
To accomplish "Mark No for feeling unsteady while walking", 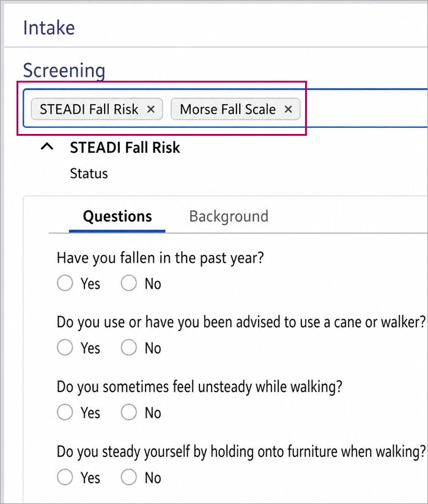I will [x=129, y=412].
